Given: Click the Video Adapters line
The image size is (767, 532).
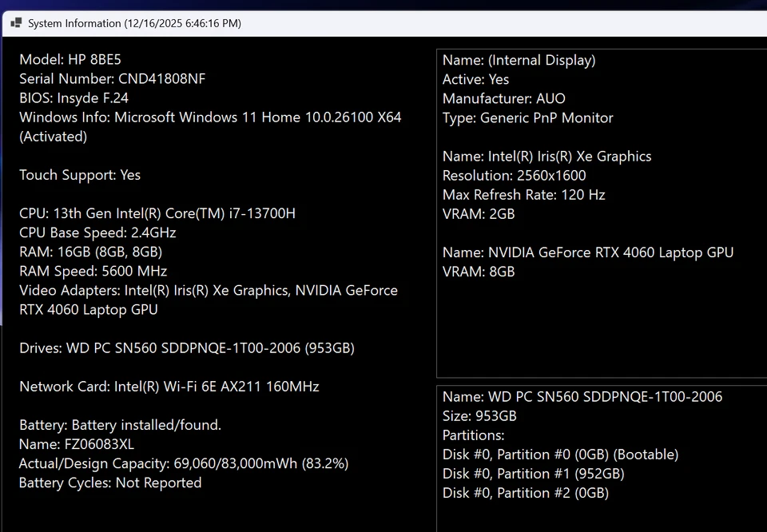Looking at the screenshot, I should tap(209, 291).
